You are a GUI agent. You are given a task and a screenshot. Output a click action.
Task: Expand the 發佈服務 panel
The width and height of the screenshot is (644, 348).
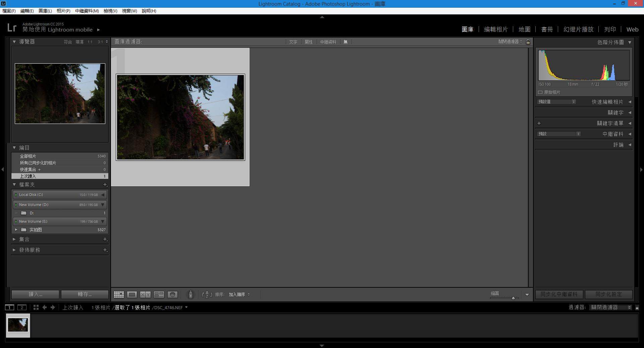(14, 250)
